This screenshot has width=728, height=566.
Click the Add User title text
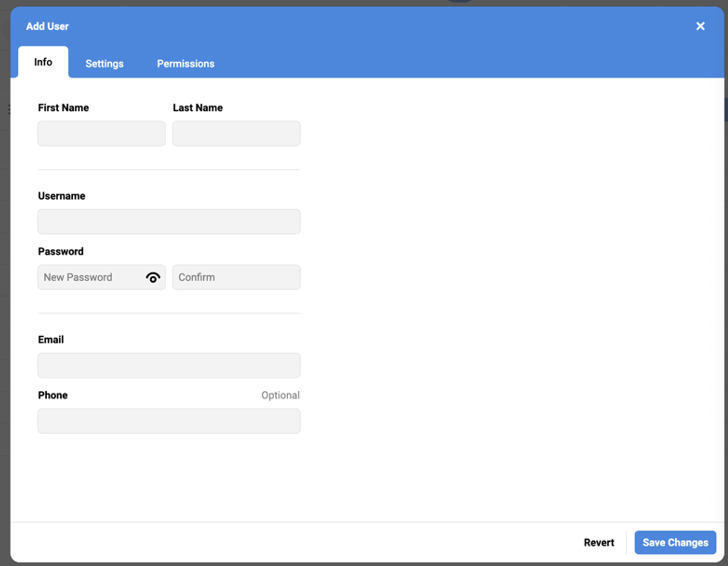(47, 26)
